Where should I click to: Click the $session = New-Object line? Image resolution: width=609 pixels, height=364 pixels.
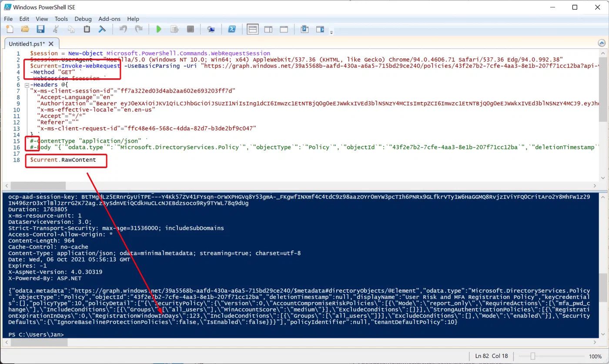coord(150,53)
